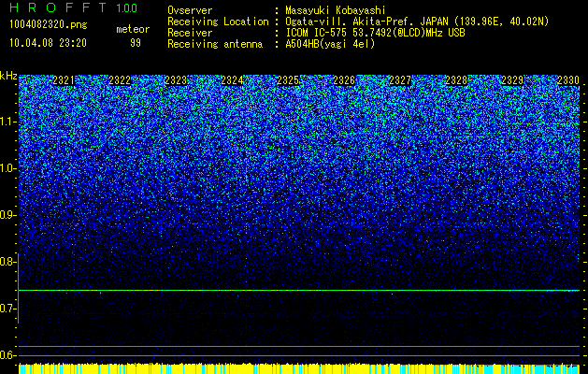Click the observer name Masayuki Kobayashi
The width and height of the screenshot is (588, 374).
[x=336, y=10]
